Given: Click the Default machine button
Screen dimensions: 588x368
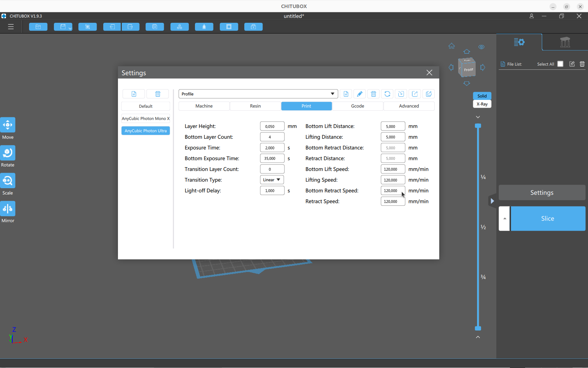Looking at the screenshot, I should tap(146, 106).
